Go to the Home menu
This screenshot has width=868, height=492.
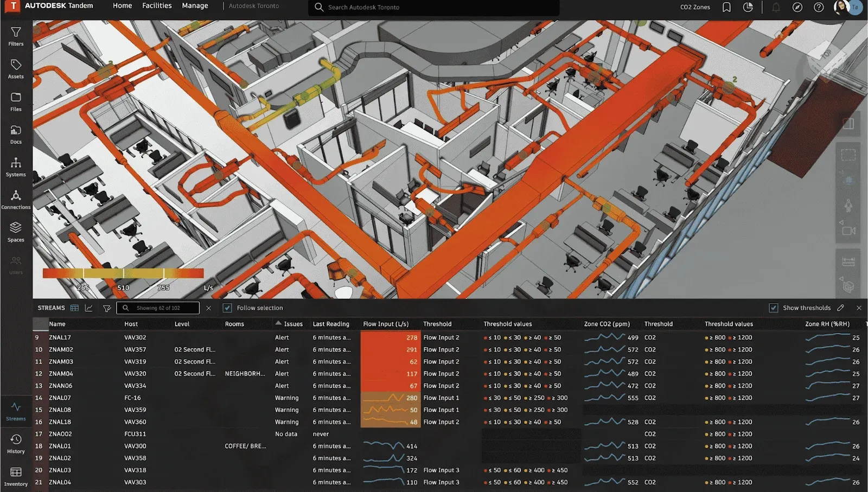(x=122, y=6)
